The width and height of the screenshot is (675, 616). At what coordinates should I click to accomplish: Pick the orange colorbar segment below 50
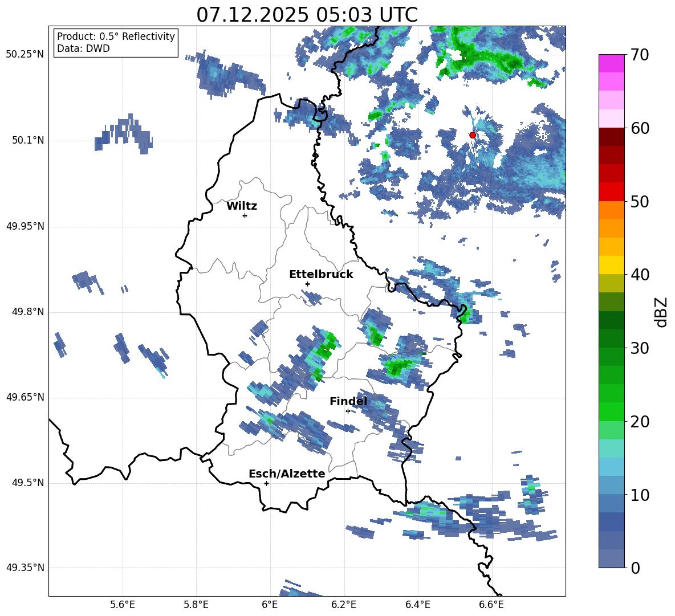coord(611,210)
